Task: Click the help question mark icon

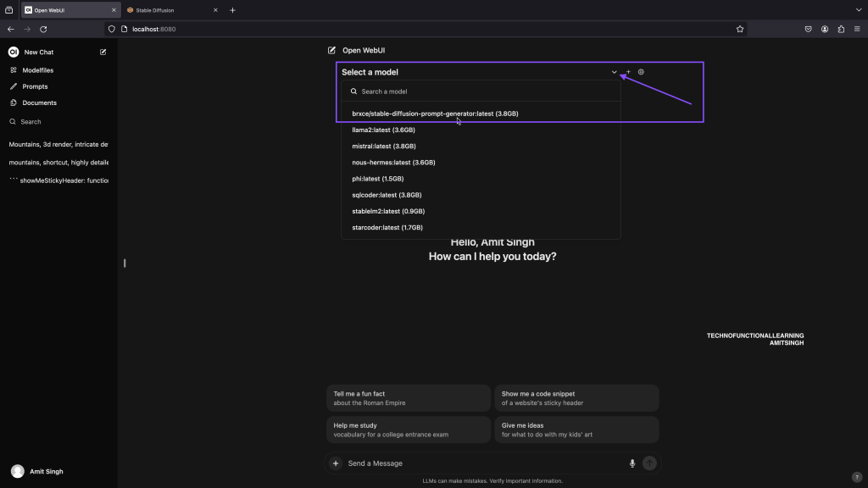Action: coord(857,477)
